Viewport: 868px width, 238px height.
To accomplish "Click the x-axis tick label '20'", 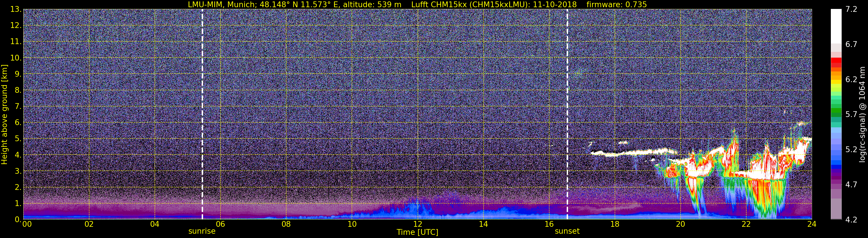I will (x=680, y=224).
